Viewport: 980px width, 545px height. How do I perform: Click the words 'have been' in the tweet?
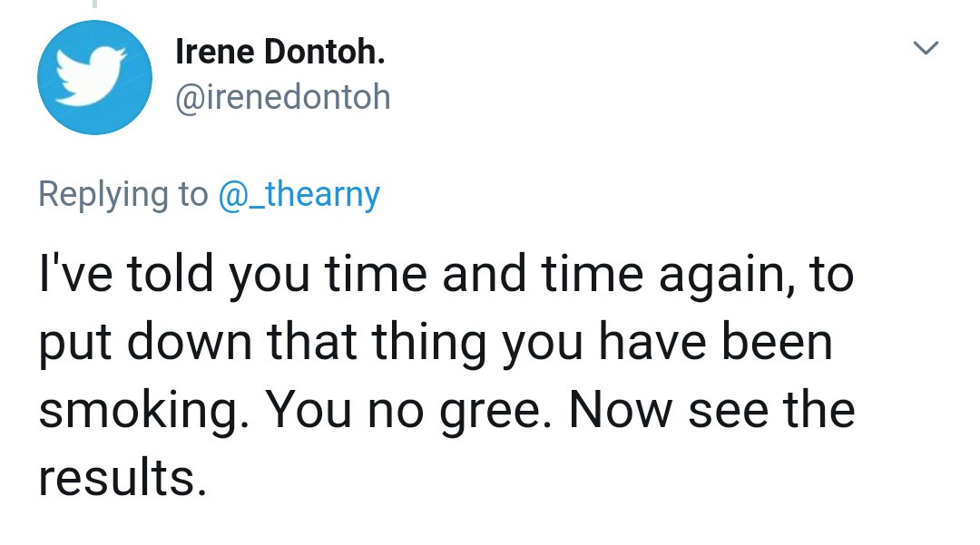click(715, 344)
